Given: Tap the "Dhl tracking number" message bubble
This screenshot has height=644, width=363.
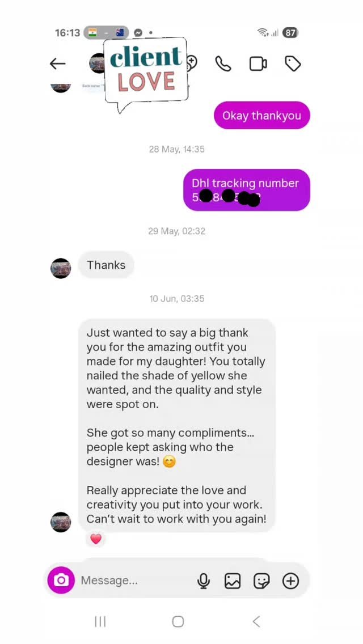Looking at the screenshot, I should (247, 190).
